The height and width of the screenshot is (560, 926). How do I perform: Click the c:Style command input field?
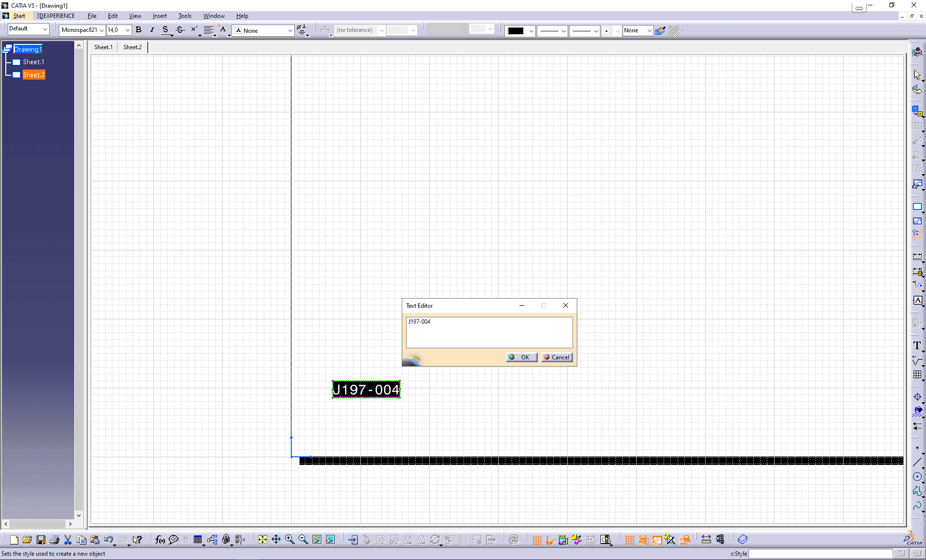pos(820,554)
